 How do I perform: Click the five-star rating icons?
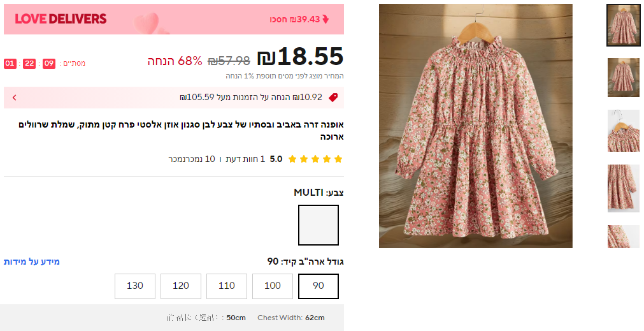click(x=315, y=159)
